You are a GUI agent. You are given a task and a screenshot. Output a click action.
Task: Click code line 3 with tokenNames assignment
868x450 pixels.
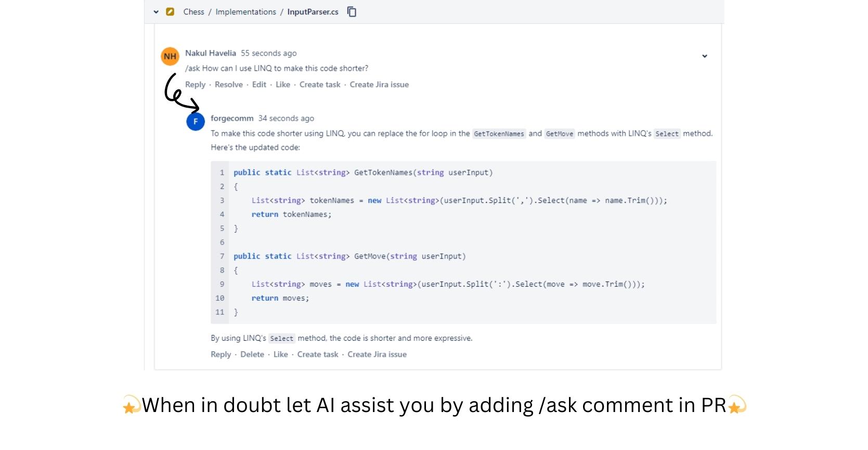click(459, 200)
